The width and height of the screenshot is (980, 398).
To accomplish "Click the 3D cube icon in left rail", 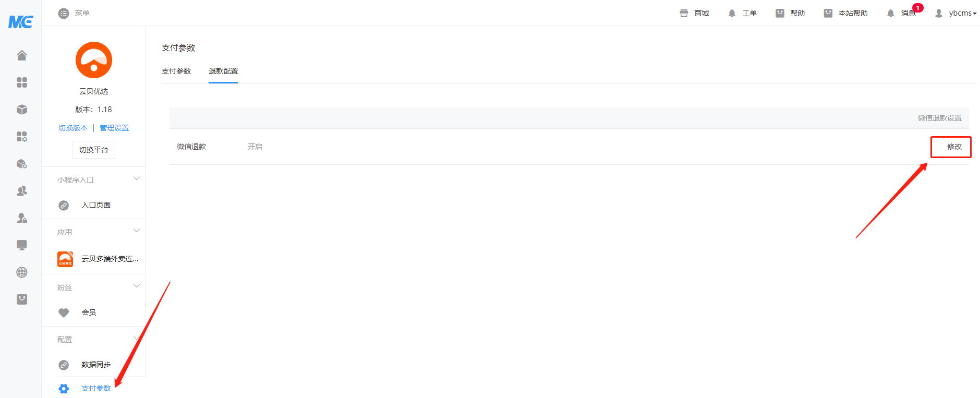I will [22, 110].
